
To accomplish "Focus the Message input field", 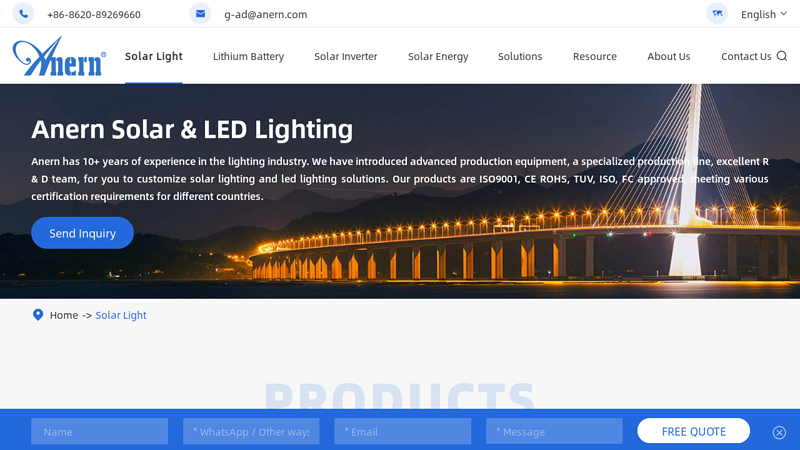I will [554, 431].
